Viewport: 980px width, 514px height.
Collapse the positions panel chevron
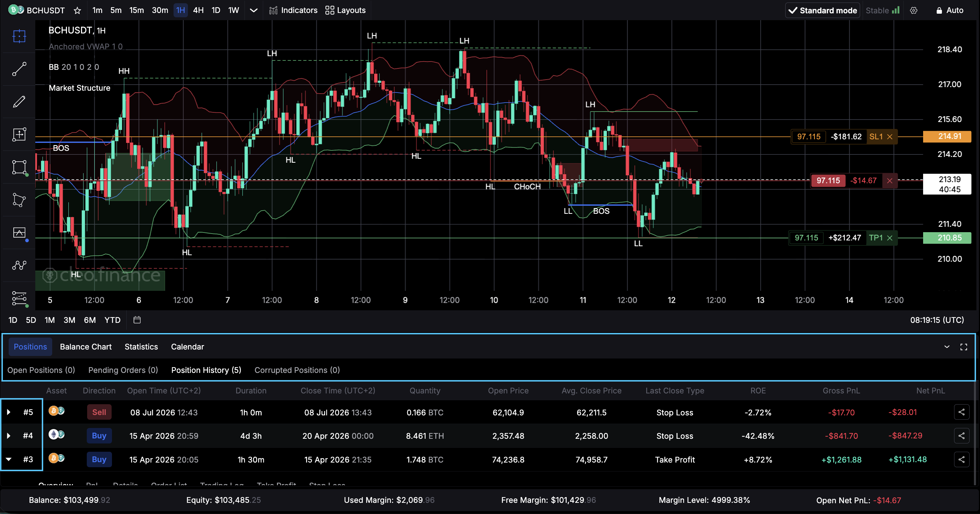(947, 347)
